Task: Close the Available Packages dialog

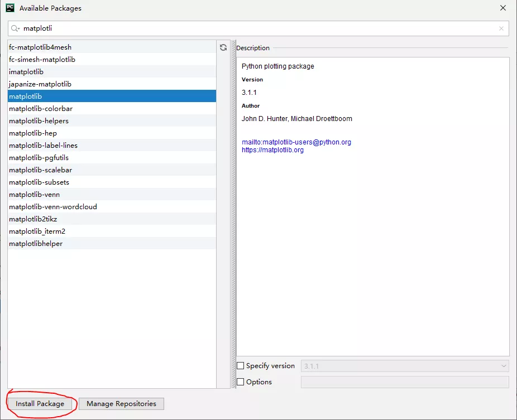Action: tap(503, 8)
